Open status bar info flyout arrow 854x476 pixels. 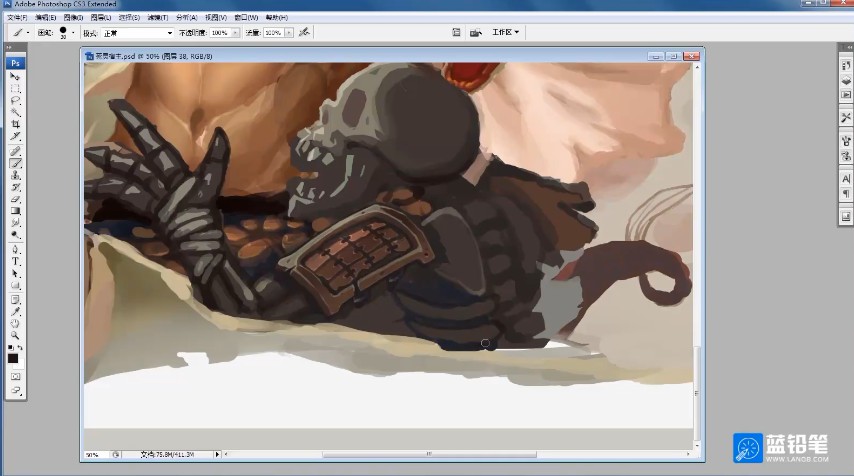pos(217,454)
